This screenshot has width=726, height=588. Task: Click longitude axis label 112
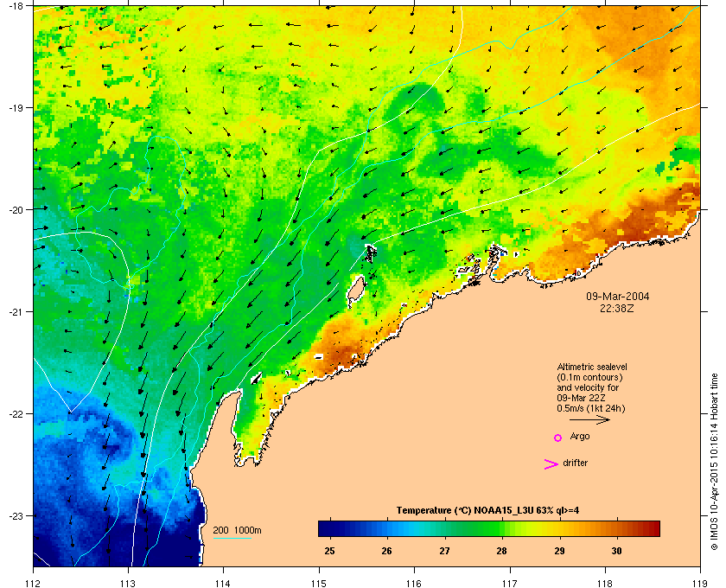point(34,584)
